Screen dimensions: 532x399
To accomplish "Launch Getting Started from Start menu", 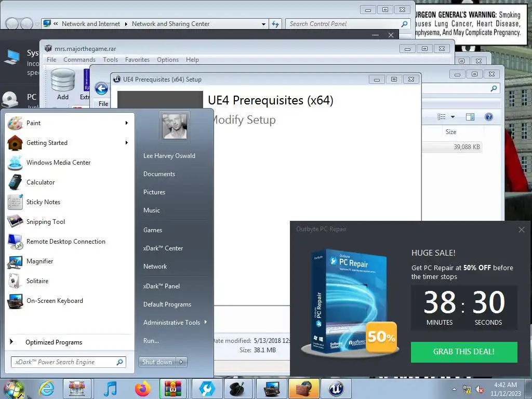I will [68, 142].
